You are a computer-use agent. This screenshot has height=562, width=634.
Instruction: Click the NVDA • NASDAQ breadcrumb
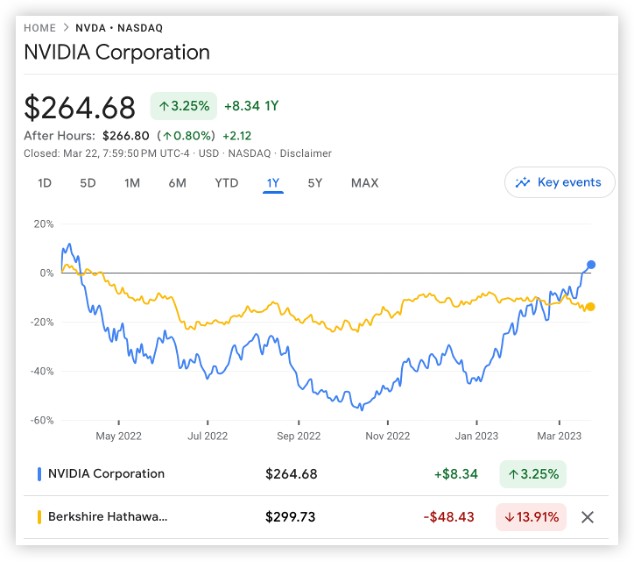[120, 28]
